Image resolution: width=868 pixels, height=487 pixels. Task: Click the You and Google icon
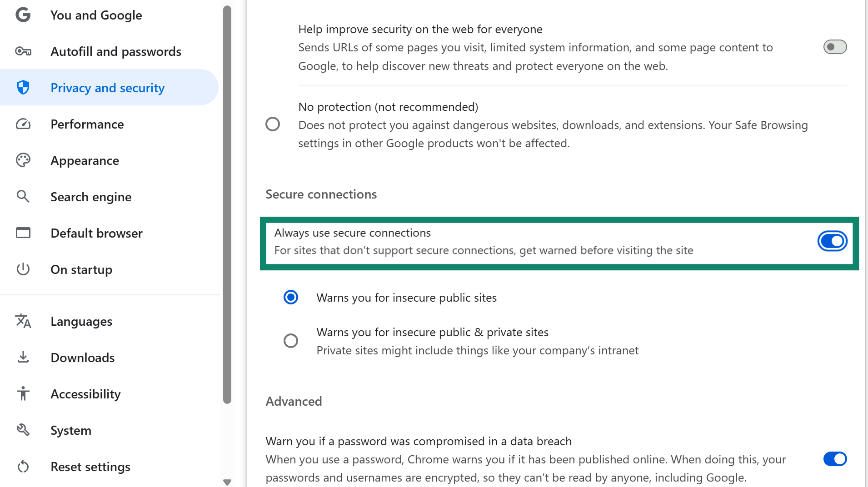pyautogui.click(x=23, y=15)
